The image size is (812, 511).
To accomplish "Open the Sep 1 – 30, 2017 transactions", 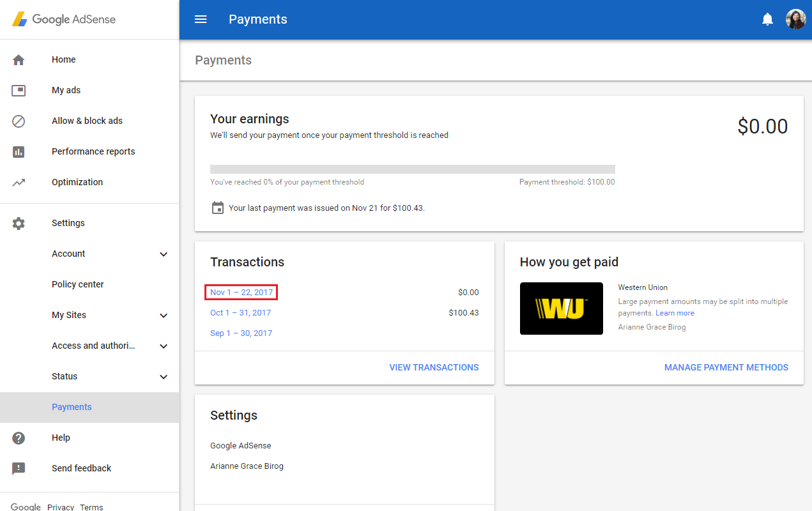I will (241, 333).
